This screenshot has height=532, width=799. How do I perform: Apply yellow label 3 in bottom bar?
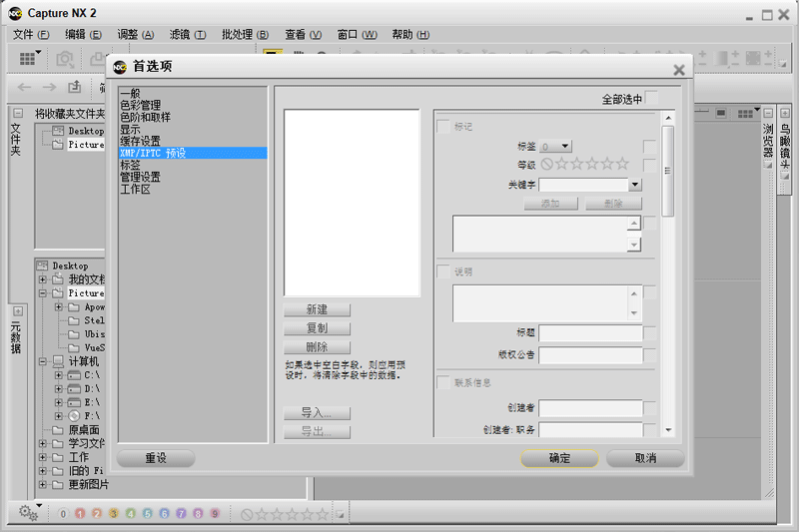114,514
